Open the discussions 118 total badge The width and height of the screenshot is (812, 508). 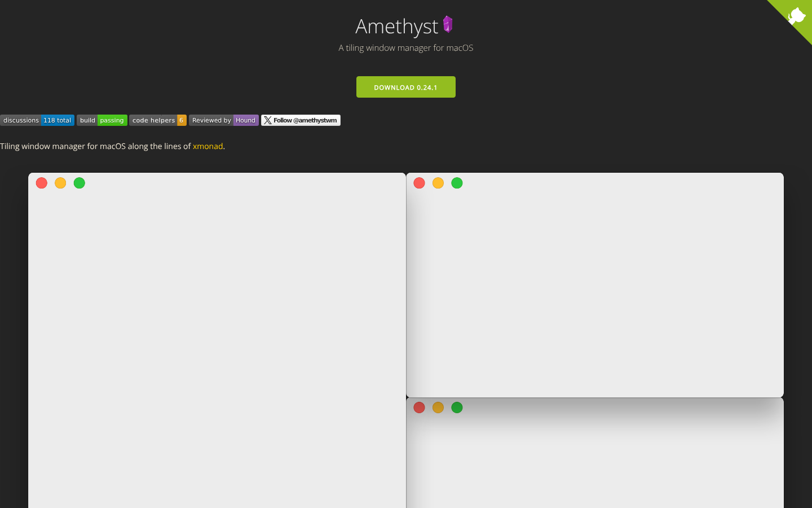point(37,120)
